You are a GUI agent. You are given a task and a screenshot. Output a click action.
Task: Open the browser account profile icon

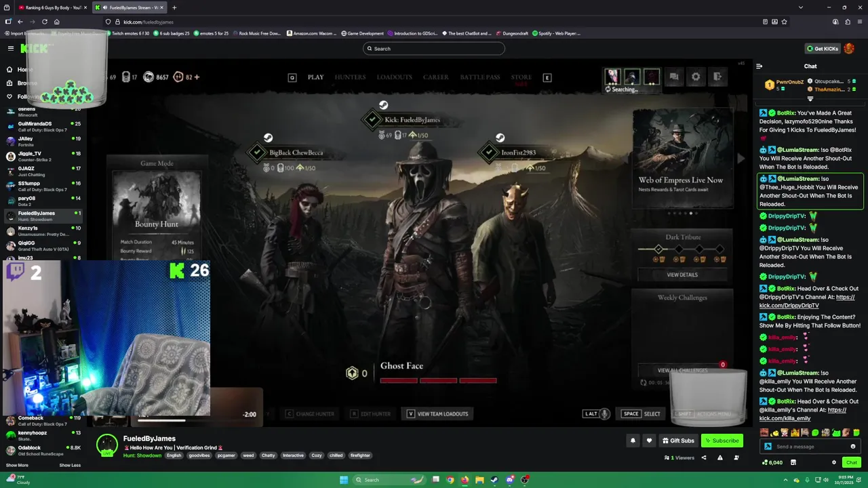point(835,22)
